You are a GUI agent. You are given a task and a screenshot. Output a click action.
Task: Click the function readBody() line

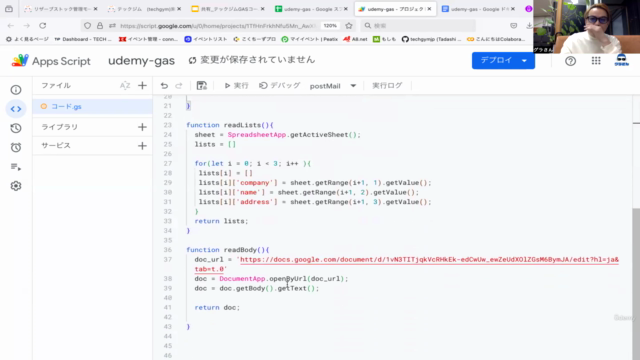point(228,250)
